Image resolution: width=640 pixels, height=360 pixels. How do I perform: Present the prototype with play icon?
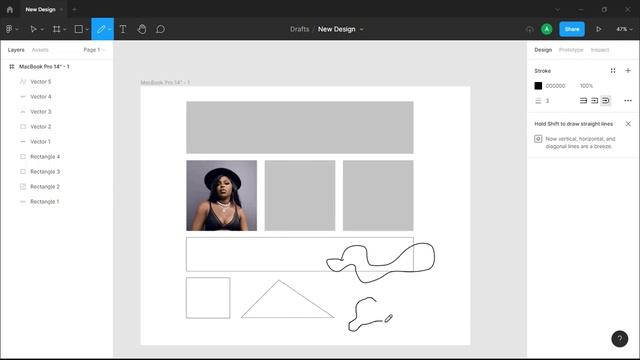point(598,29)
